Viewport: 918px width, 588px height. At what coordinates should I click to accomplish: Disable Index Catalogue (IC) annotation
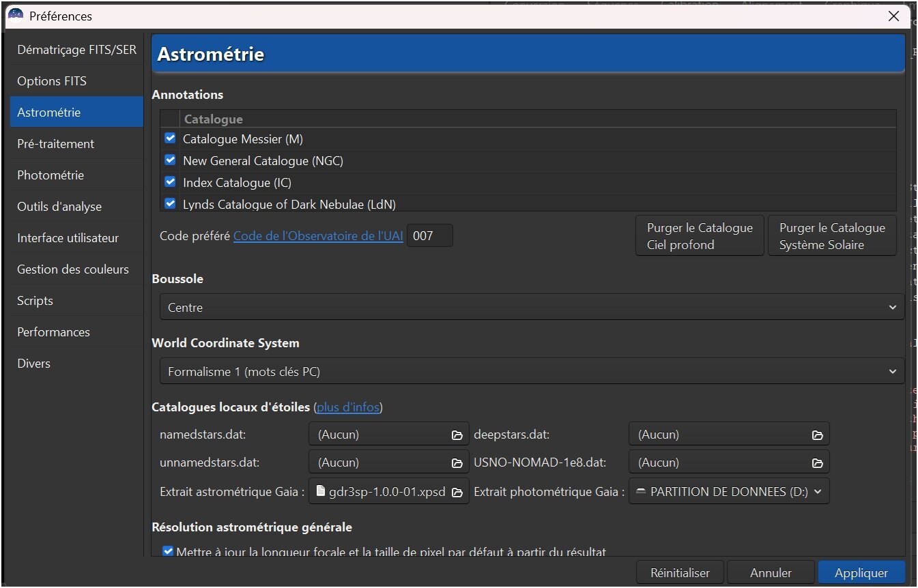(171, 182)
